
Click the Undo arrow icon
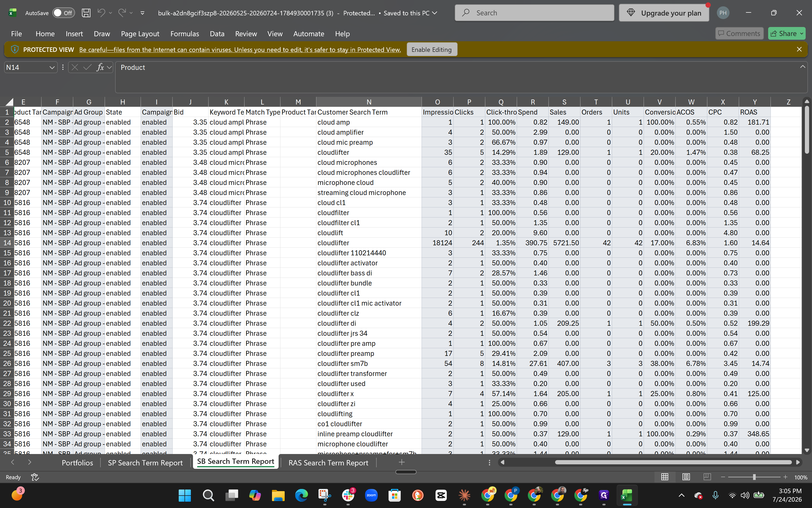[x=101, y=13]
